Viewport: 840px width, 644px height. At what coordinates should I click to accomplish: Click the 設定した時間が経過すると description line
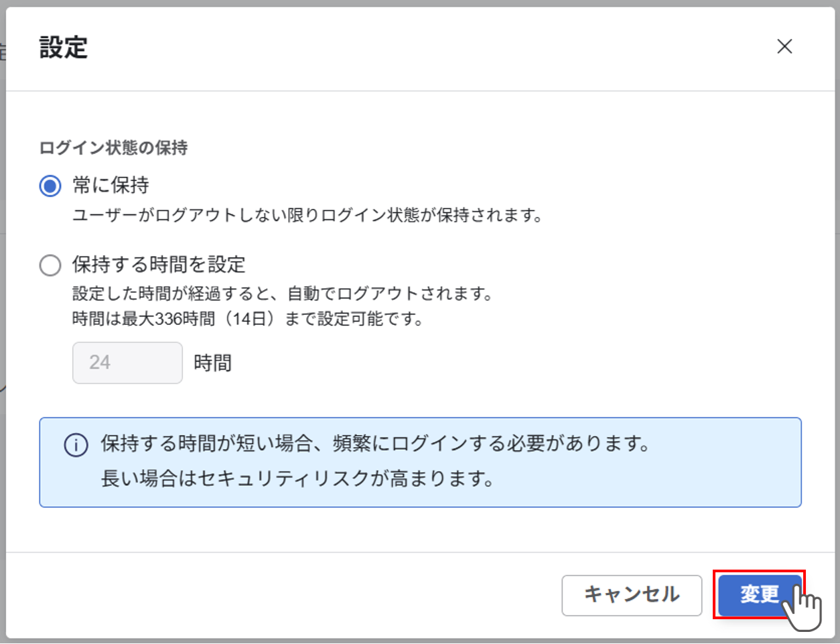tap(283, 294)
